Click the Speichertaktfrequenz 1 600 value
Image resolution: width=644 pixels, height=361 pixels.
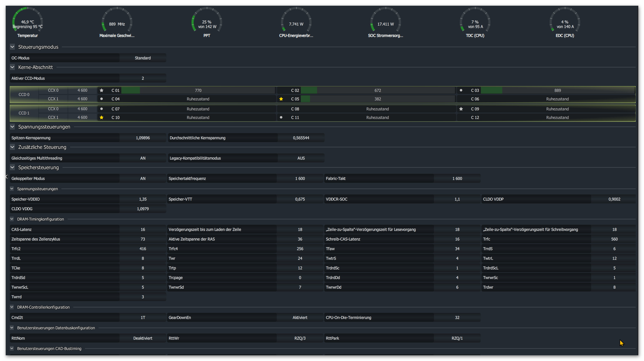coord(300,178)
